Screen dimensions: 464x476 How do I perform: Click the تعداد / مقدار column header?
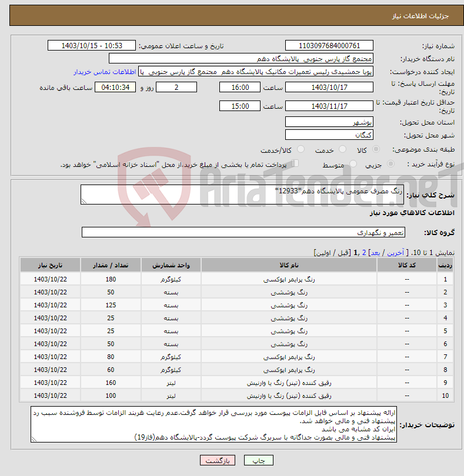tap(111, 265)
